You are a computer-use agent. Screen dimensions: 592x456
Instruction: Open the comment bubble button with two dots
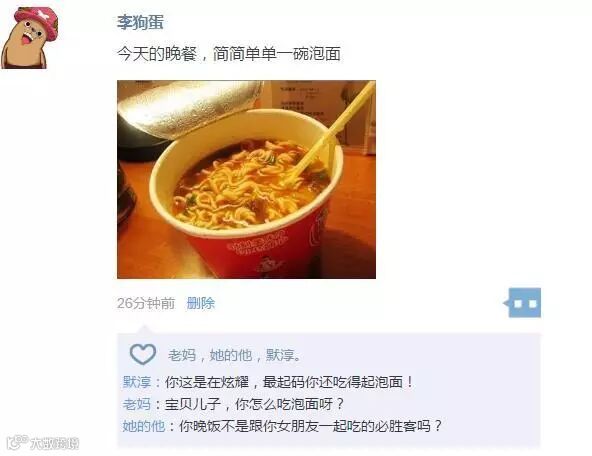(523, 303)
